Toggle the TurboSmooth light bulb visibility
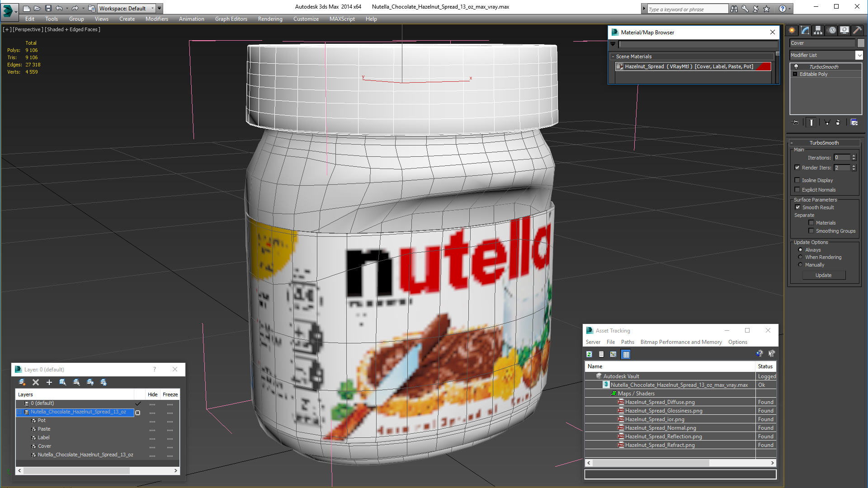 pyautogui.click(x=796, y=66)
